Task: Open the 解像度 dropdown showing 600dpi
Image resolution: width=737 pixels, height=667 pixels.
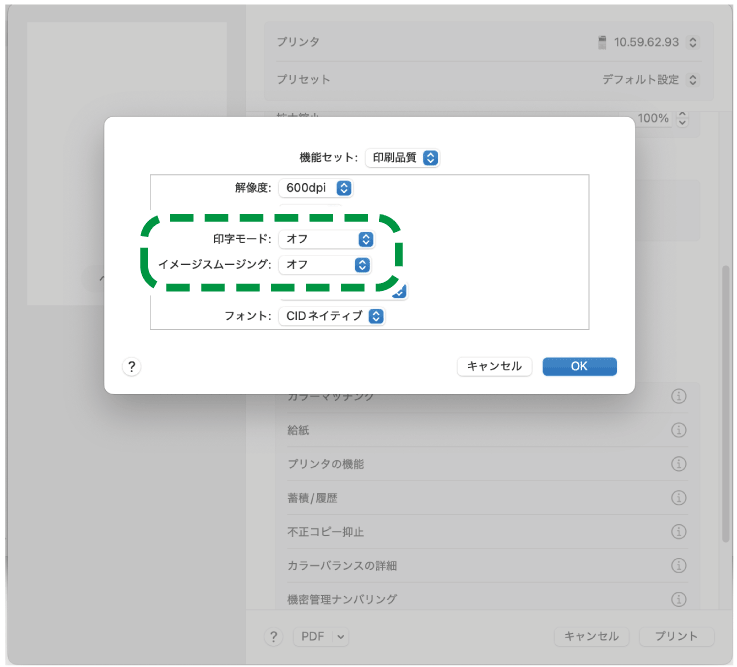Action: 315,188
